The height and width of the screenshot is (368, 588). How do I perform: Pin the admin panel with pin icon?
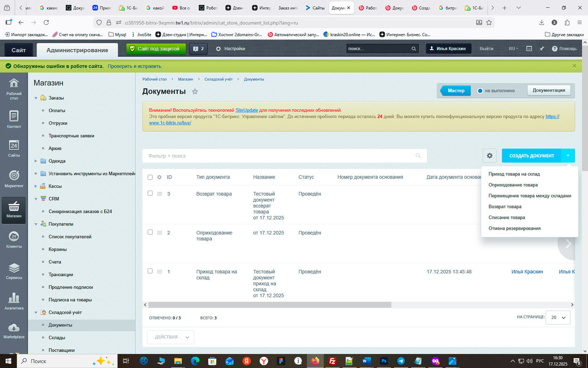click(542, 49)
